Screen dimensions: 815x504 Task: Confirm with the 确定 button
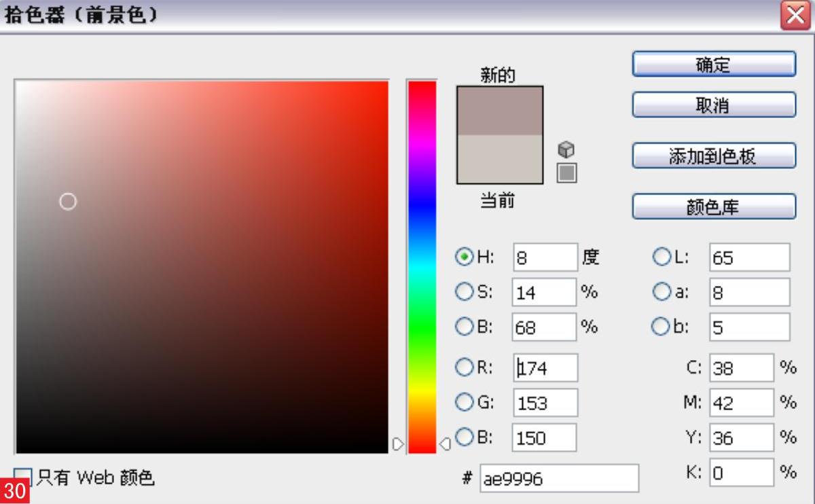point(714,65)
